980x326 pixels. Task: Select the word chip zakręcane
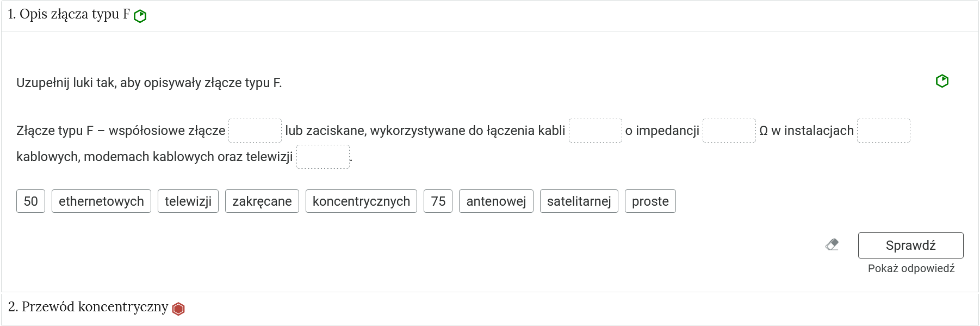262,201
